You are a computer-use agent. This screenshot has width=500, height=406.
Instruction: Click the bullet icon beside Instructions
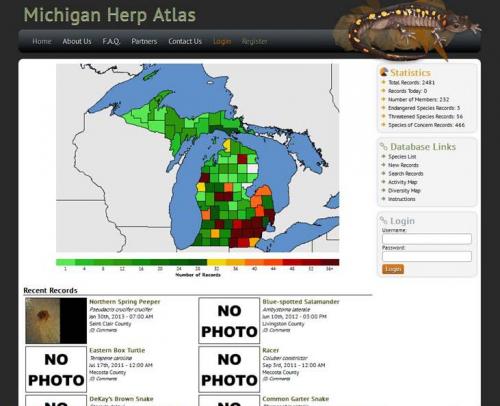pos(383,199)
